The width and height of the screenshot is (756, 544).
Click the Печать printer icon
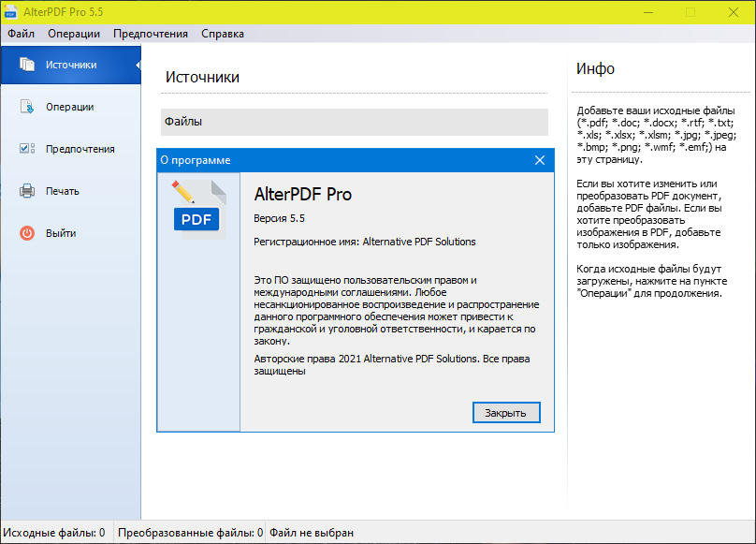tap(27, 191)
